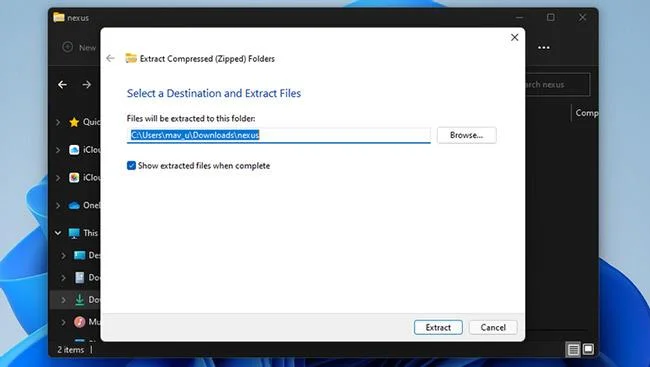Screen dimensions: 650x367
Task: Expand the Music folder node
Action: 63,322
